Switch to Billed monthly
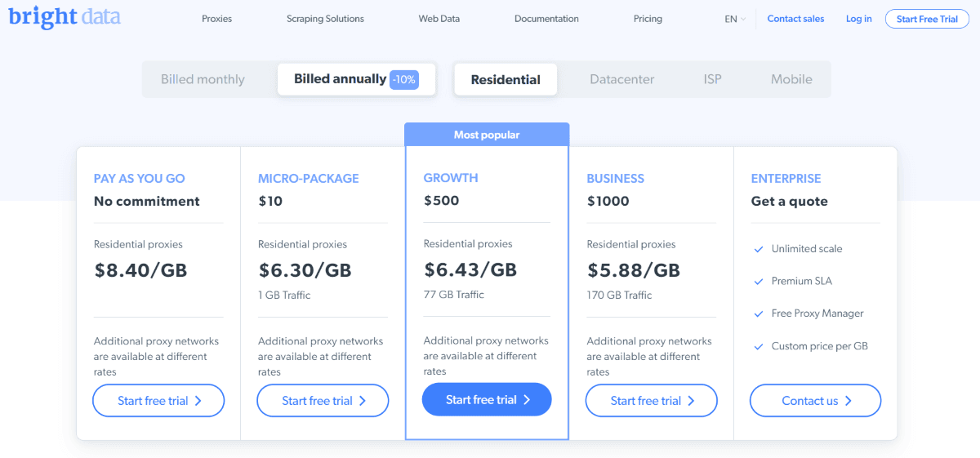Viewport: 980px width, 458px height. 203,79
